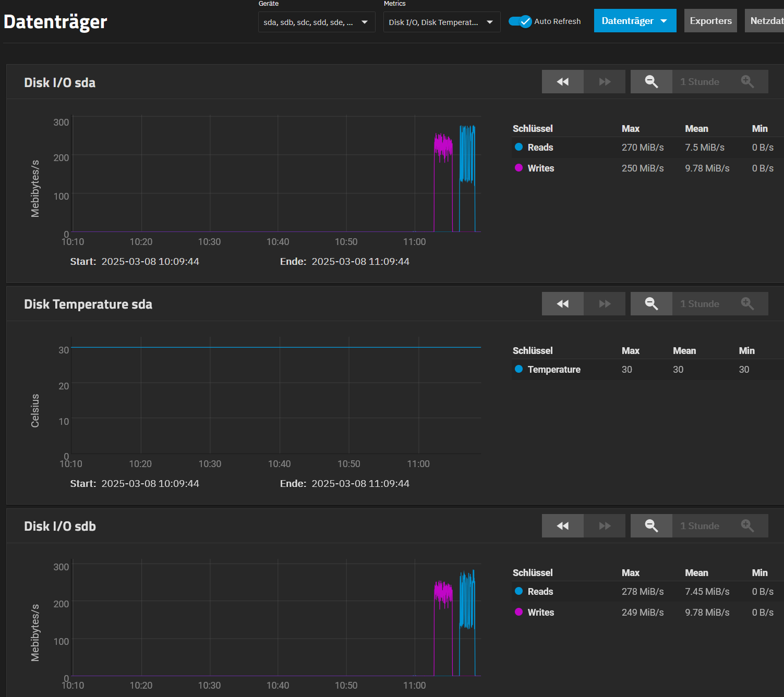Image resolution: width=784 pixels, height=697 pixels.
Task: Open the Geräte device selector
Action: pyautogui.click(x=316, y=21)
